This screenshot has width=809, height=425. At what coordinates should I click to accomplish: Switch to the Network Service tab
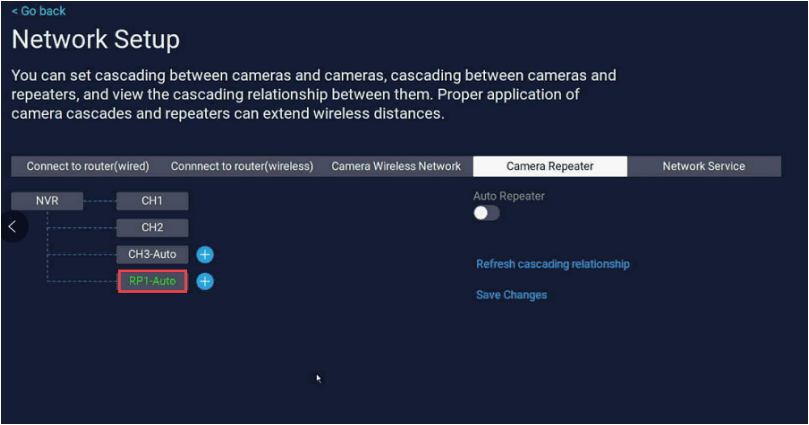tap(703, 166)
